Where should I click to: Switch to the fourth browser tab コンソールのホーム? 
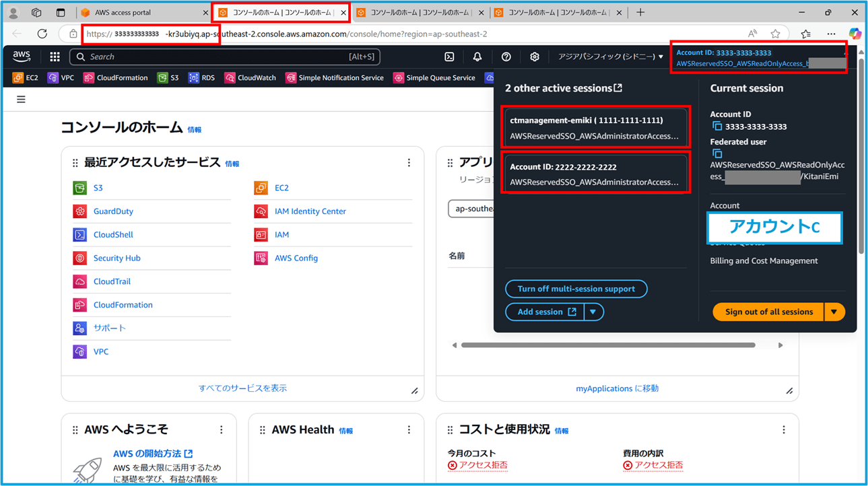click(x=557, y=13)
